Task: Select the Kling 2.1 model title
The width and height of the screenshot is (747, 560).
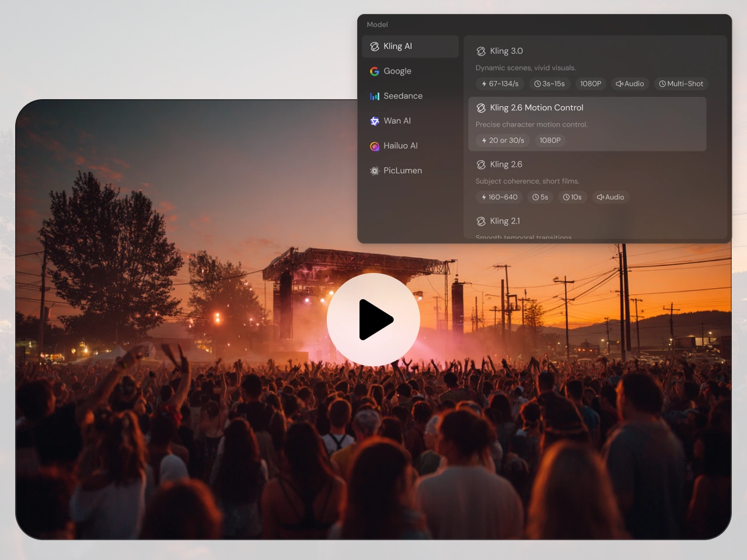Action: [x=505, y=221]
